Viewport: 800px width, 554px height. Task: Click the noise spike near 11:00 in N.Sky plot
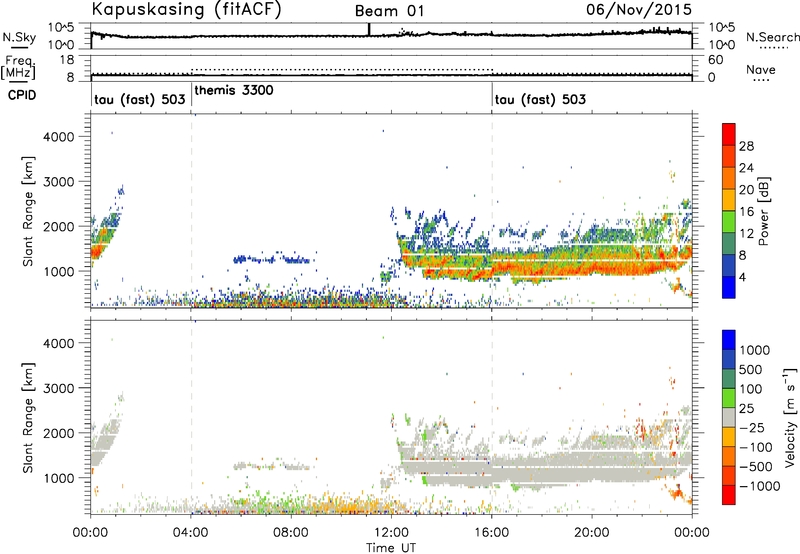[x=369, y=30]
